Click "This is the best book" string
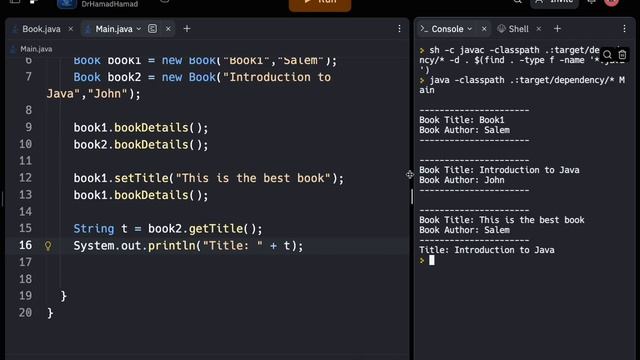 point(253,178)
